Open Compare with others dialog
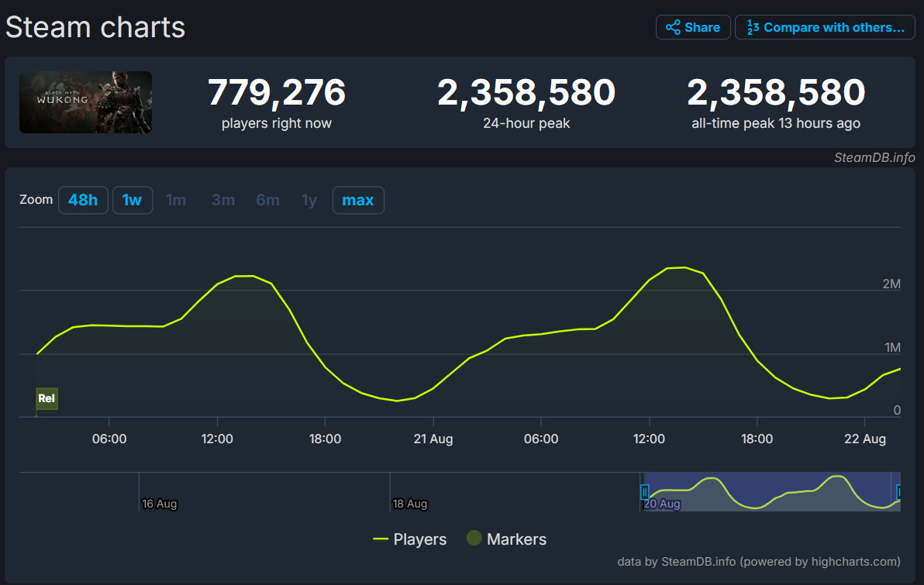Screen dimensions: 924x585 825,27
